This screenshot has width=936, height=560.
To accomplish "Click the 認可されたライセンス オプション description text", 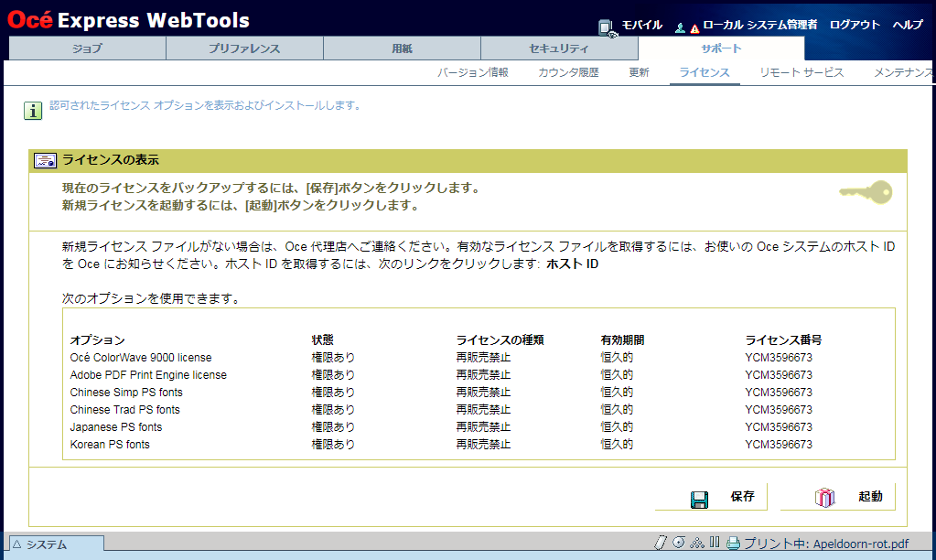I will (x=206, y=105).
